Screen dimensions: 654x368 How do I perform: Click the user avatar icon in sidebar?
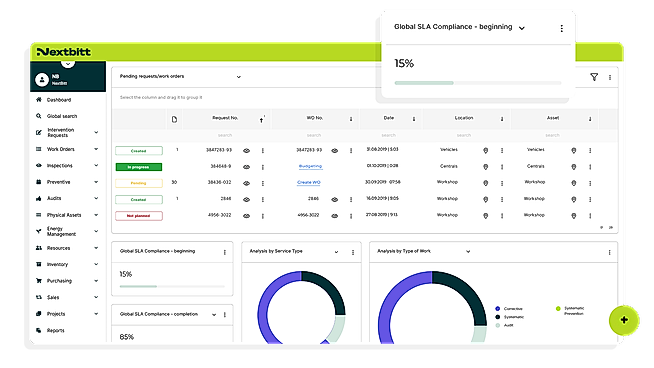tap(42, 79)
